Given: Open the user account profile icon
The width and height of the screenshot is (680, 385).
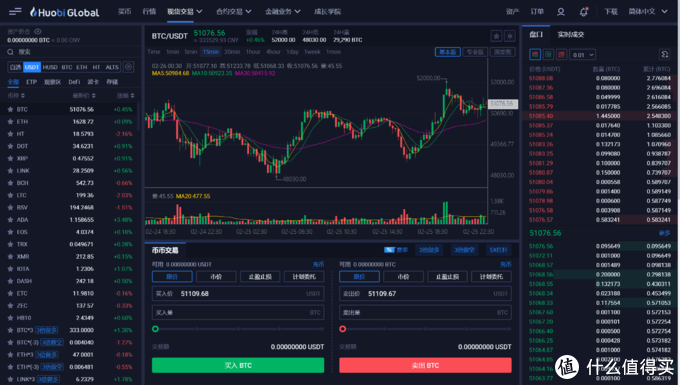Looking at the screenshot, I should (x=561, y=12).
